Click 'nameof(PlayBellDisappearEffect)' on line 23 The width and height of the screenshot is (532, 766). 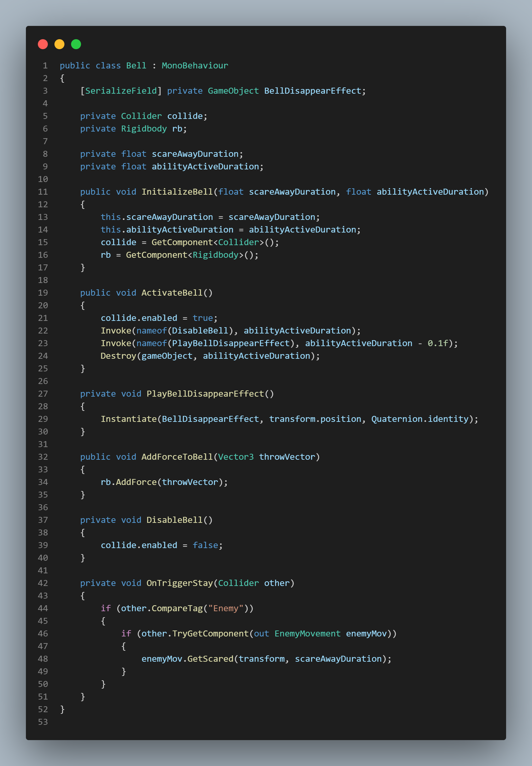coord(215,343)
